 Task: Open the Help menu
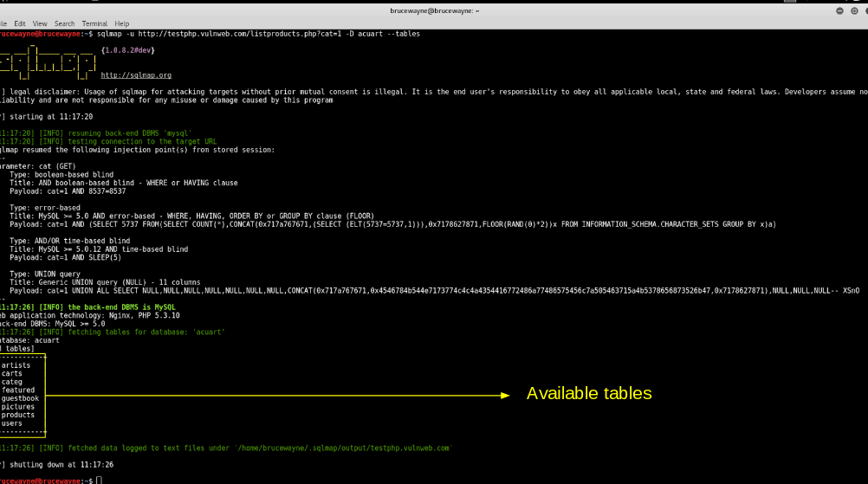pyautogui.click(x=122, y=23)
